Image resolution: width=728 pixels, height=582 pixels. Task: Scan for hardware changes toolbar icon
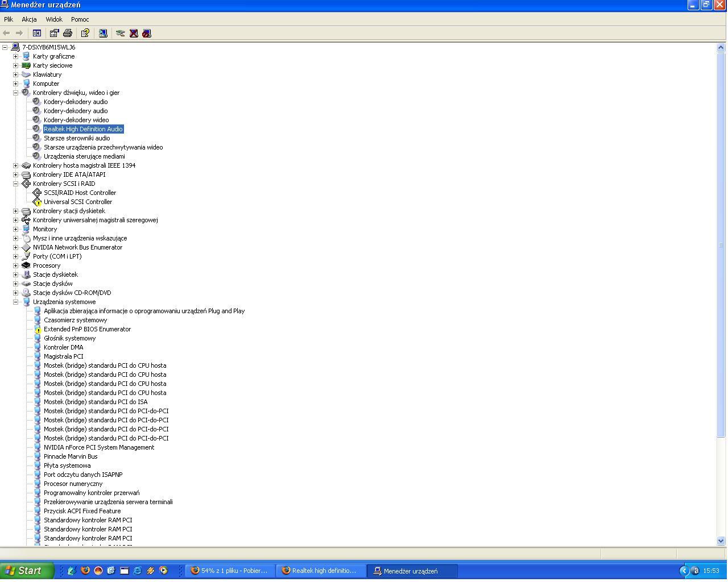tap(103, 33)
